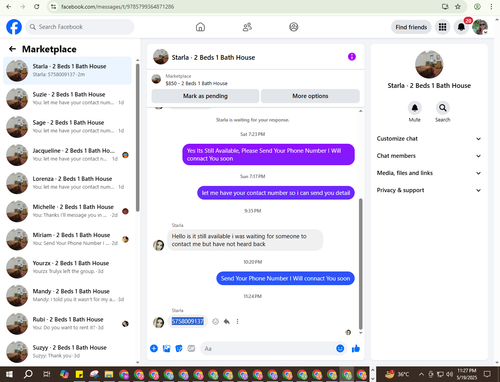Open Suzyy conversation in list
The image size is (500, 382).
coord(67,351)
